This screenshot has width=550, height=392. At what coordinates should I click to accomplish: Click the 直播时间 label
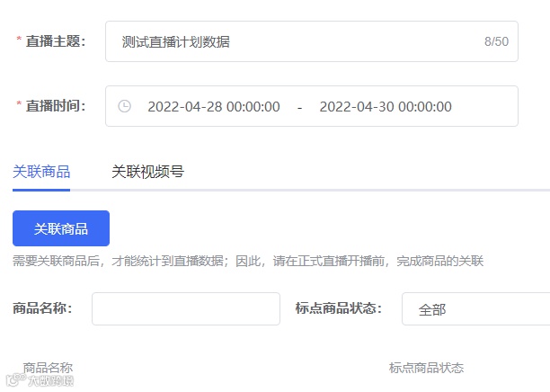tap(56, 105)
